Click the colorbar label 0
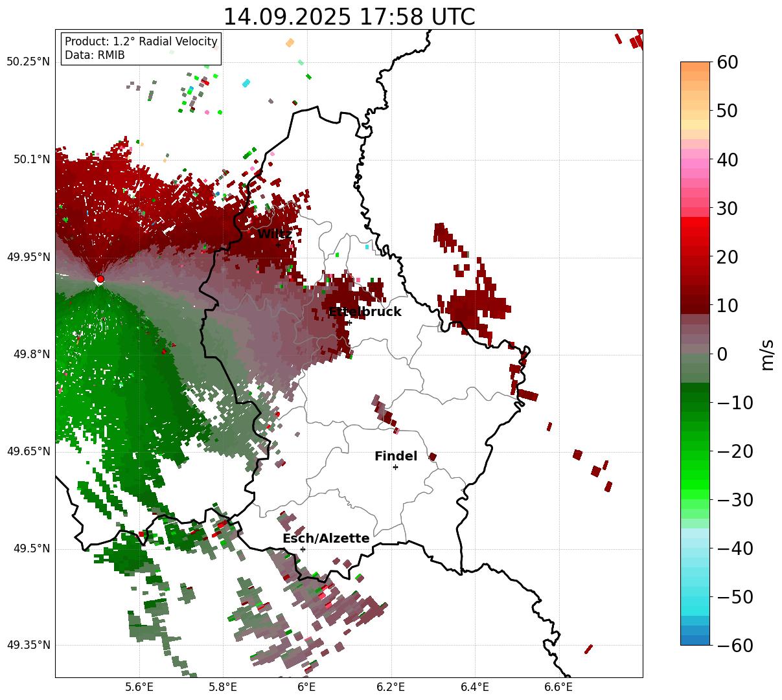782x700 pixels. pyautogui.click(x=722, y=354)
